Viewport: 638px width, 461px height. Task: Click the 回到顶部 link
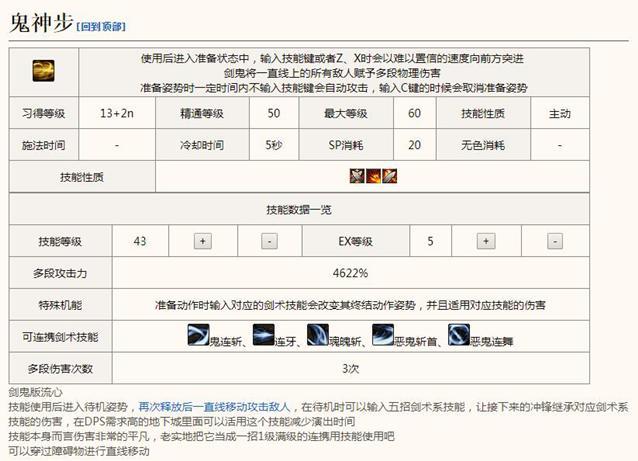pos(101,27)
